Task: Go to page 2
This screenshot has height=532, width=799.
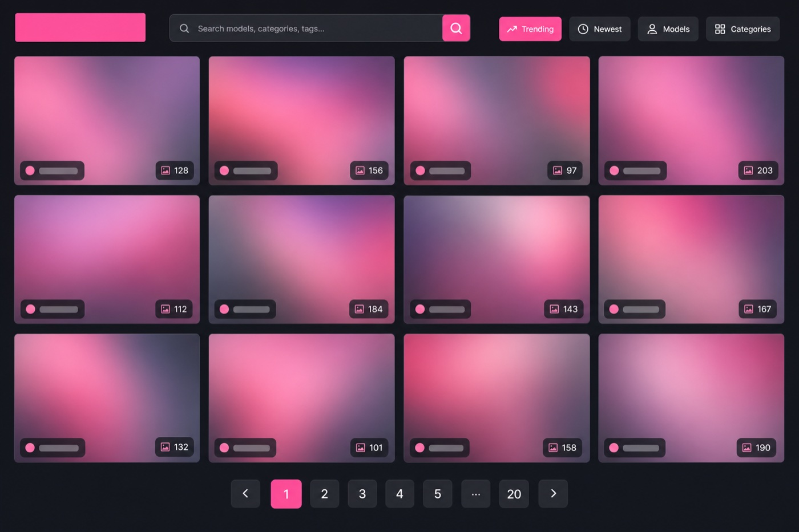Action: (x=325, y=494)
